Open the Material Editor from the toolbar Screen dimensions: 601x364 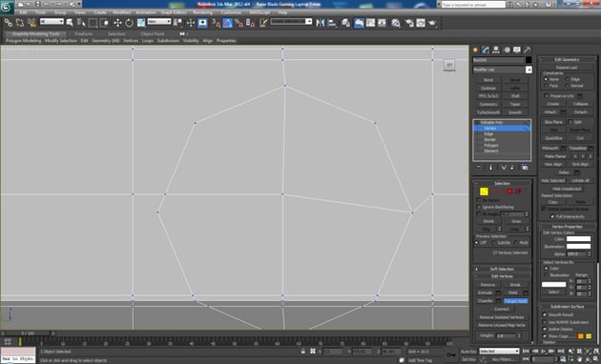(x=396, y=23)
